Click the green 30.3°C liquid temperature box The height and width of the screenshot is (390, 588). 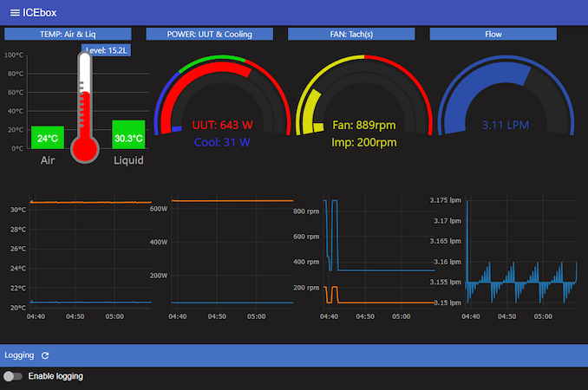pyautogui.click(x=127, y=137)
